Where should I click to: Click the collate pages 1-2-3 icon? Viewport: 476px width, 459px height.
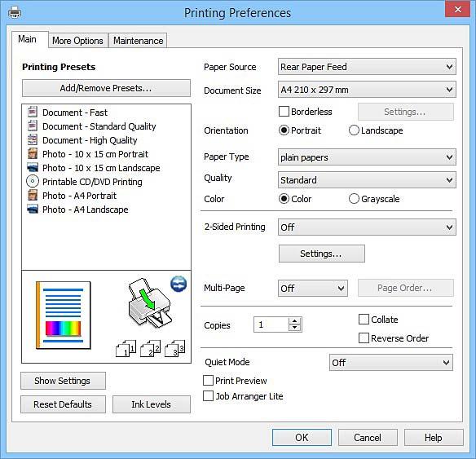[150, 348]
